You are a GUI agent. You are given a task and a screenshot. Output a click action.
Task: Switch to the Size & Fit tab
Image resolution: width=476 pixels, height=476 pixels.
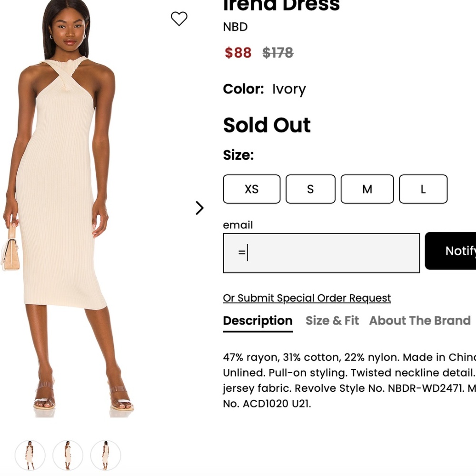point(332,321)
